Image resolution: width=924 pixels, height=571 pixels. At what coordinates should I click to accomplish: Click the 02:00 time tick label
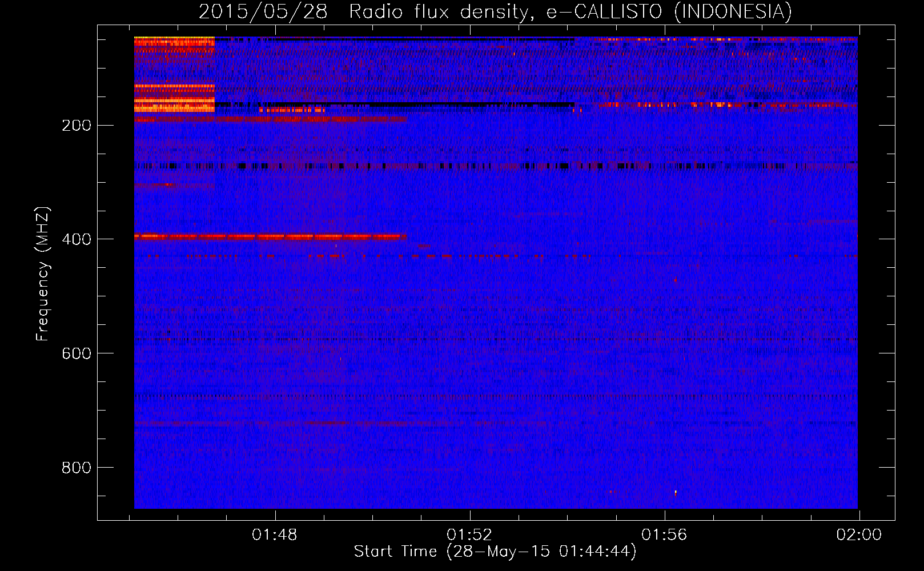pos(859,535)
